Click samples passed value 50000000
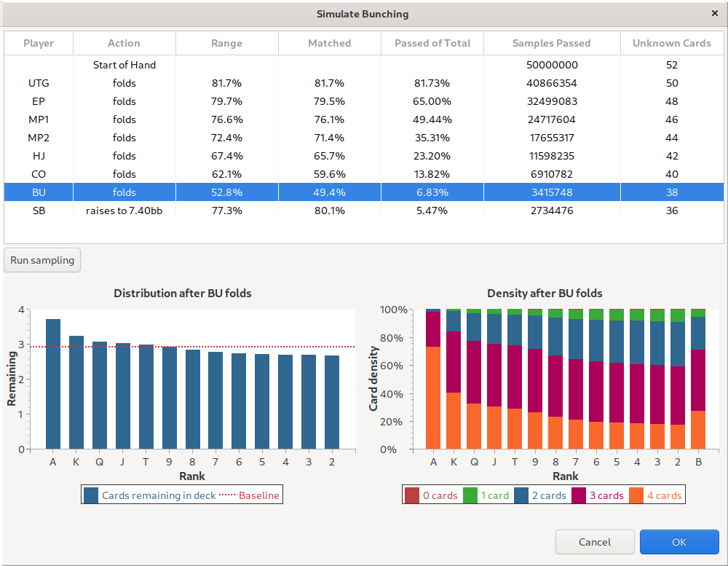Screen dimensions: 728x566 pos(552,65)
